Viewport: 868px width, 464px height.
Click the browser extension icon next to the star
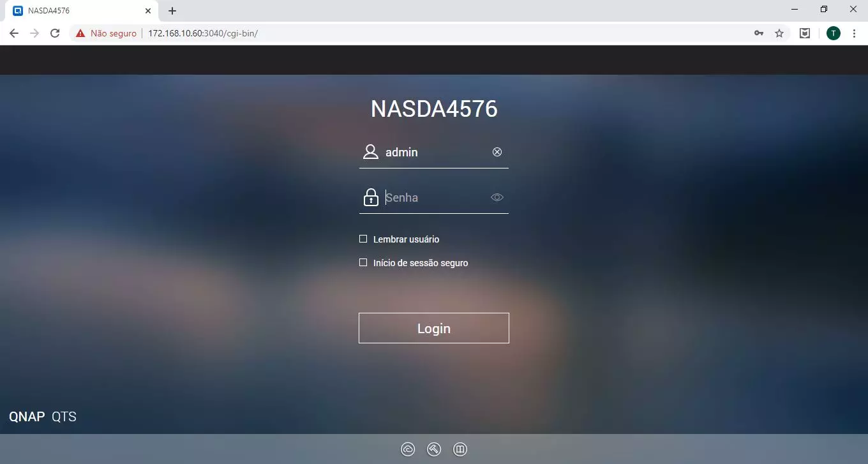(x=805, y=33)
